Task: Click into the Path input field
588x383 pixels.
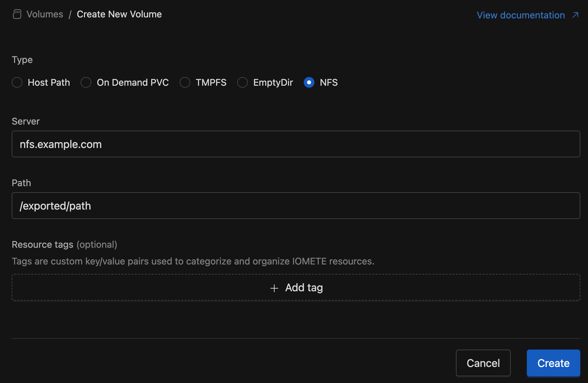Action: coord(296,206)
